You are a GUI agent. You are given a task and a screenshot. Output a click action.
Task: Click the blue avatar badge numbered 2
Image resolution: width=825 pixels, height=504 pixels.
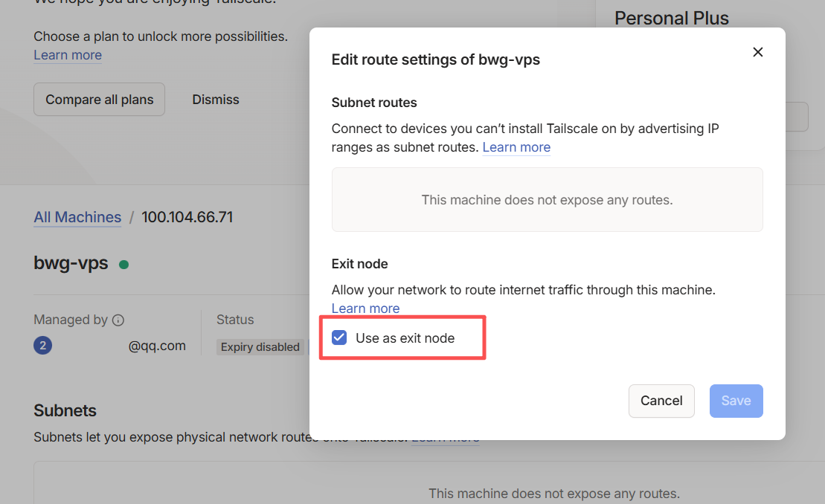(x=43, y=346)
